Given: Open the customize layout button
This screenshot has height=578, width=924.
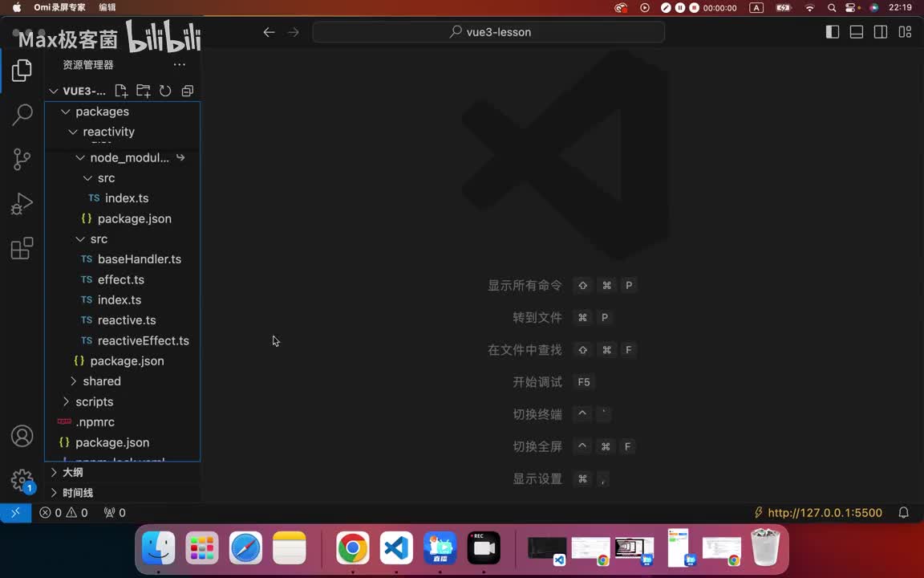Looking at the screenshot, I should point(905,32).
